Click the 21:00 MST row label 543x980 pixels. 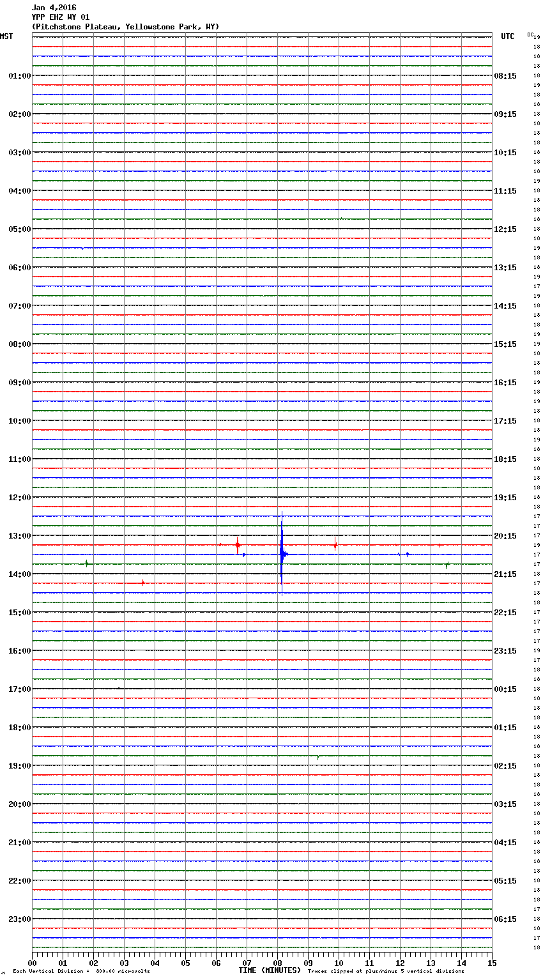pos(20,843)
